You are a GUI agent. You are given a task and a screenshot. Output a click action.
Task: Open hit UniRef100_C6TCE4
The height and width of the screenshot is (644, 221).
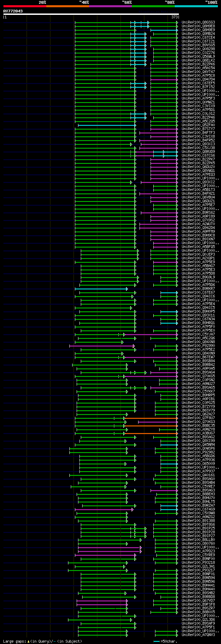(198, 38)
